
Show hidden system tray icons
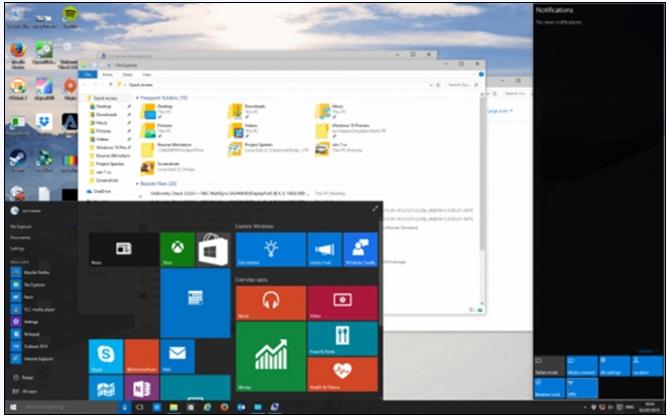click(585, 407)
